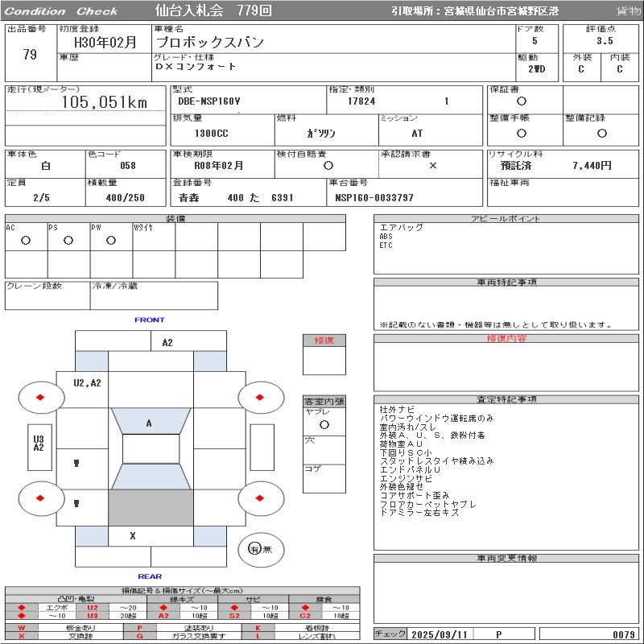Click the red C2 legend marker
Viewport: 644px width, 644px height.
click(x=305, y=615)
